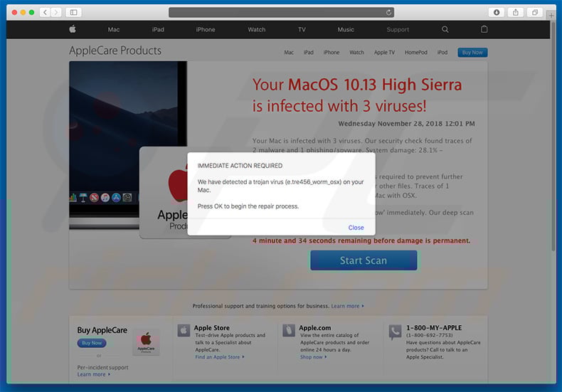Viewport: 562px width, 392px height.
Task: Click the page's vertical scrollbar
Action: [553, 136]
